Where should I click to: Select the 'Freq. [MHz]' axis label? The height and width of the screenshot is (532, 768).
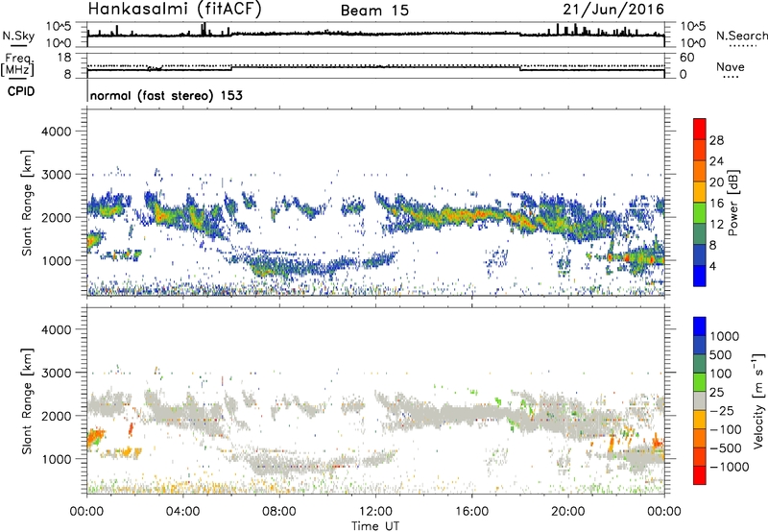point(17,65)
